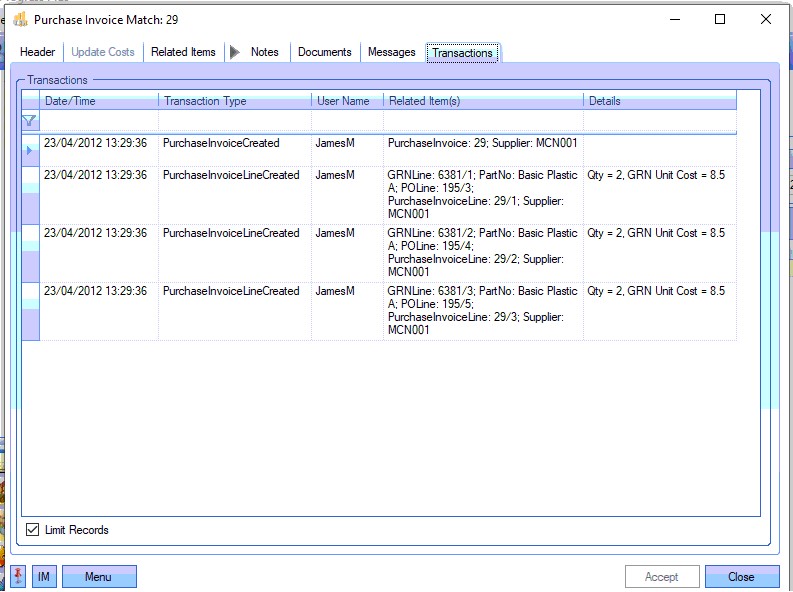Viewport: 793px width, 592px height.
Task: Click the Close button at bottom
Action: pos(741,577)
